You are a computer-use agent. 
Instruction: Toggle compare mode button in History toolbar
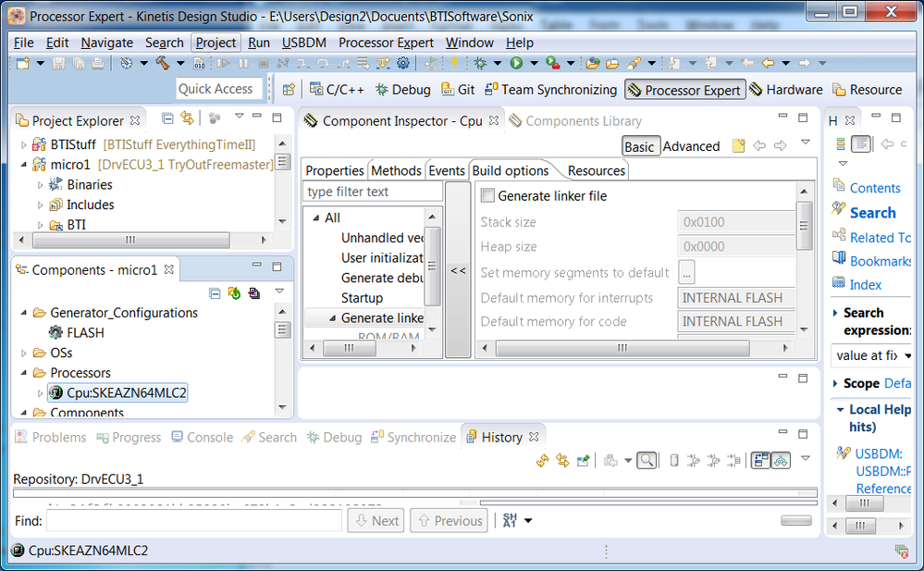(761, 460)
